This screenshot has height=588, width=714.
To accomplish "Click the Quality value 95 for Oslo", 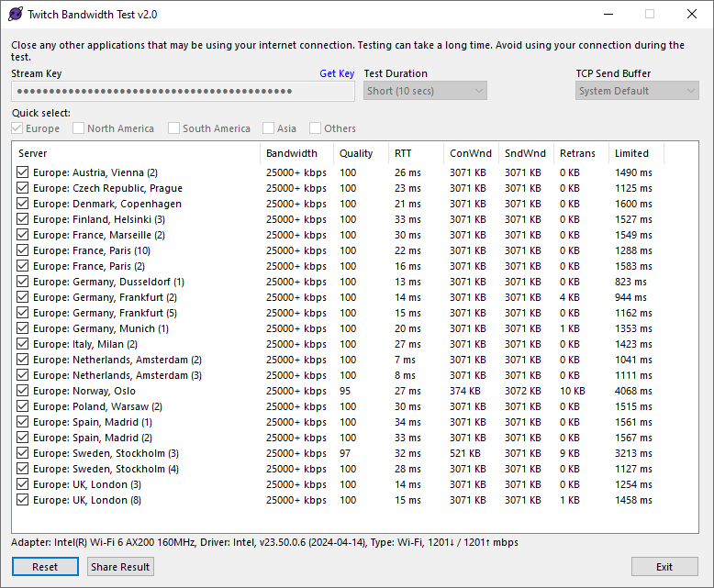I will click(x=345, y=391).
